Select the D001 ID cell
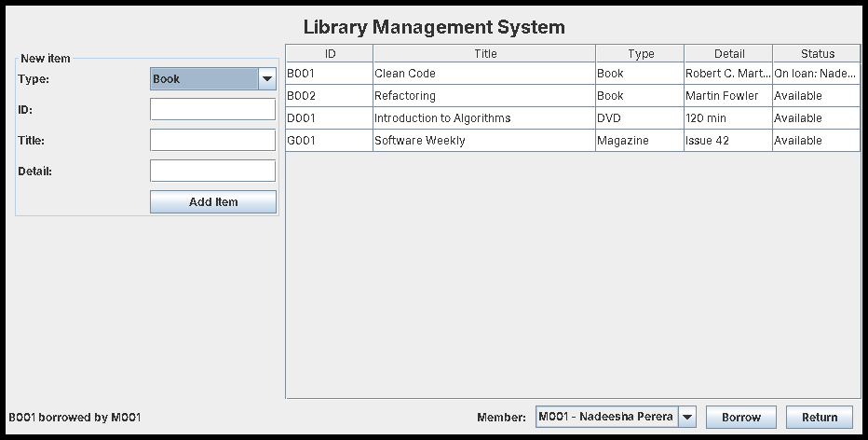Image resolution: width=868 pixels, height=440 pixels. coord(330,118)
